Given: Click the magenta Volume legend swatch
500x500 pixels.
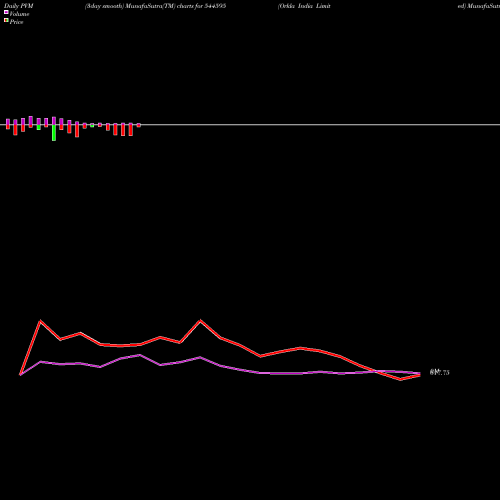Looking at the screenshot, I should click(6, 12).
